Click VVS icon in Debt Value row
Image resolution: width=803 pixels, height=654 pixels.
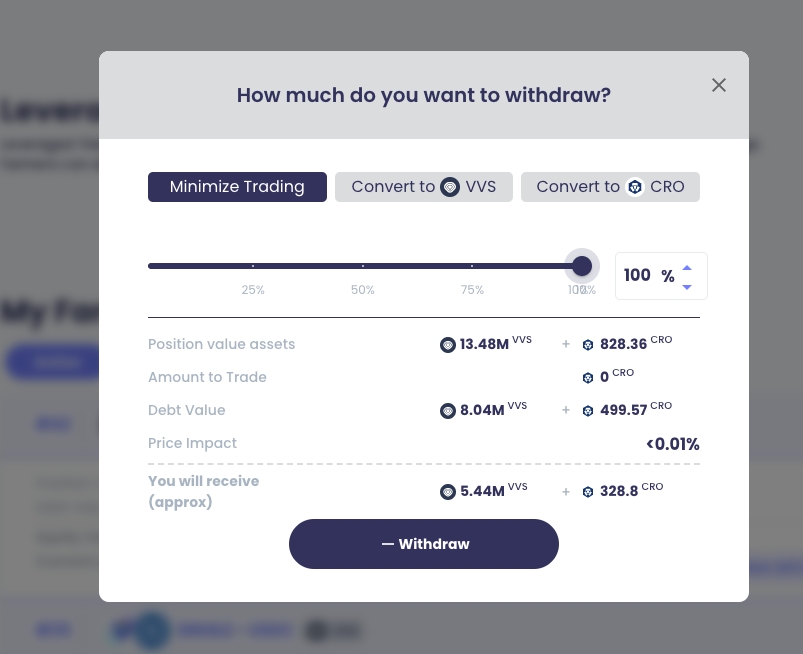point(448,411)
